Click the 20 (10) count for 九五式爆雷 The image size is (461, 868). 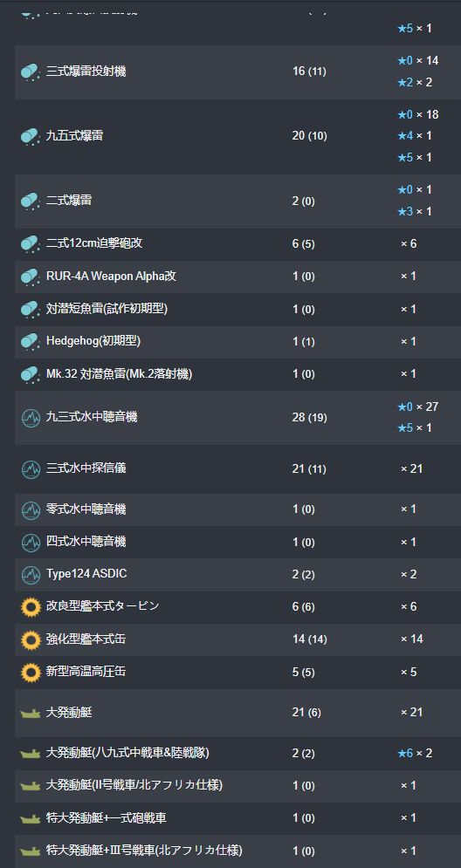click(309, 136)
